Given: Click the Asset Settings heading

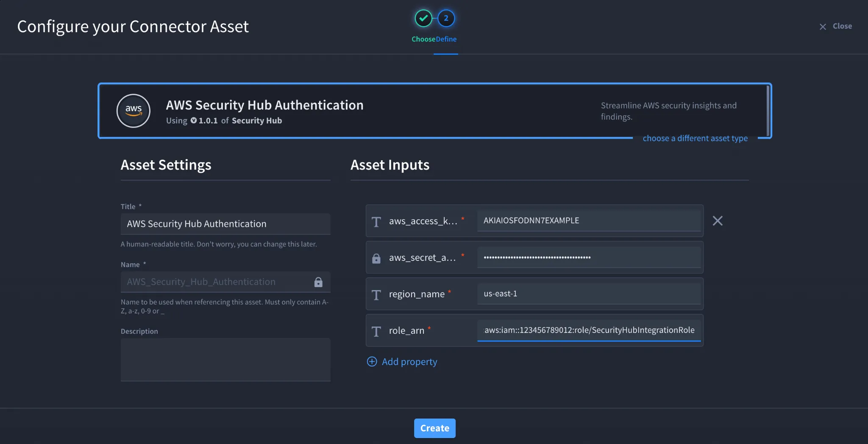Looking at the screenshot, I should pos(166,165).
